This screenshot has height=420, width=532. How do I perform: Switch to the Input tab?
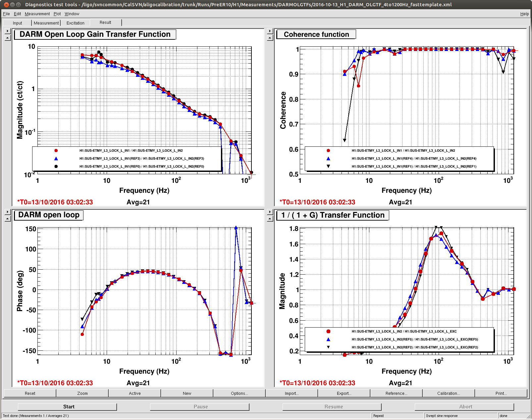coord(18,23)
